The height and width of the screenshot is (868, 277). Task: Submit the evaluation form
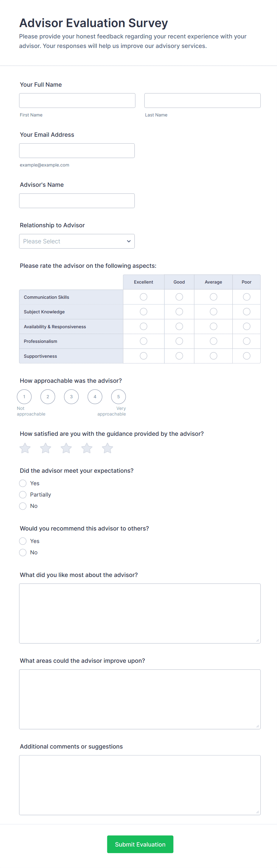tap(140, 844)
